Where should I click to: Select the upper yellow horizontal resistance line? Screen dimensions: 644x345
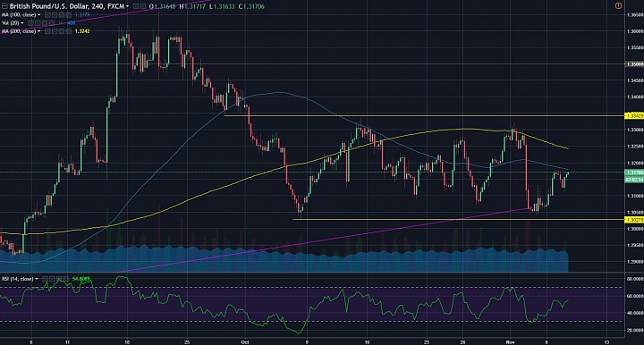point(423,115)
